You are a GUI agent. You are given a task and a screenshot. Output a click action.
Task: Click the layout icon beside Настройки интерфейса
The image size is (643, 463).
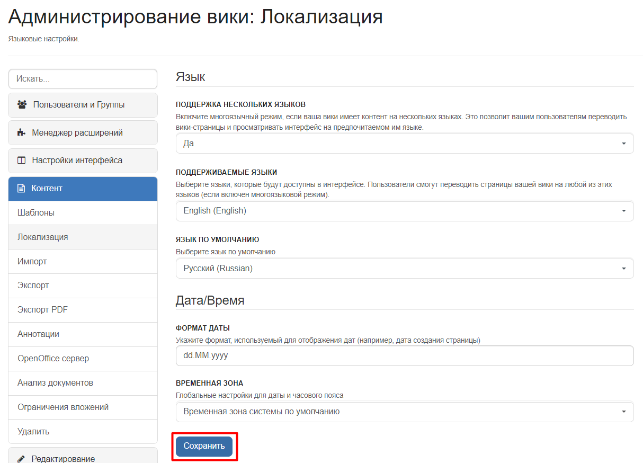click(x=21, y=160)
